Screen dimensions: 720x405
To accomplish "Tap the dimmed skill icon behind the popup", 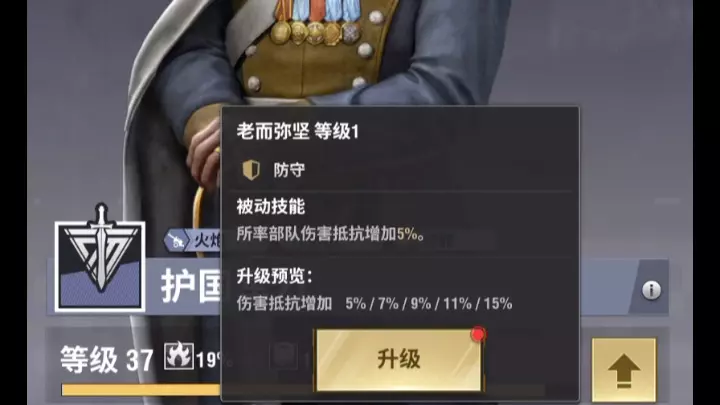I will pyautogui.click(x=282, y=356).
